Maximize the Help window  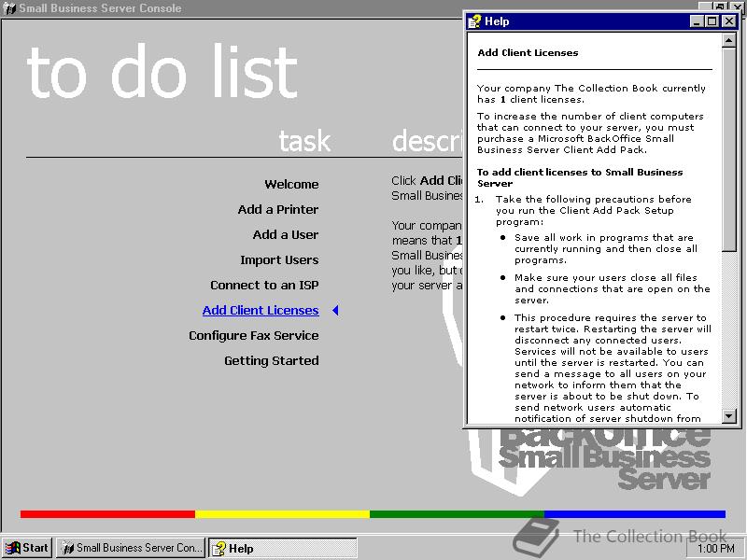(712, 21)
